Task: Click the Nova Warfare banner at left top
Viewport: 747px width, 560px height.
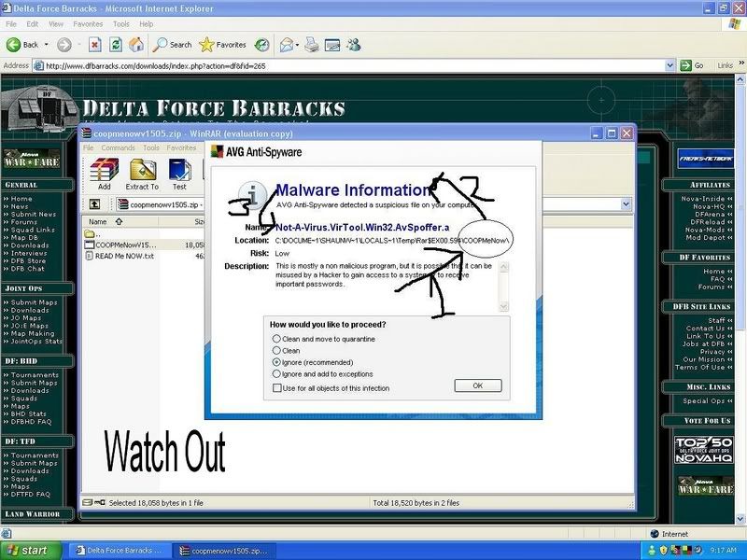Action: point(32,159)
